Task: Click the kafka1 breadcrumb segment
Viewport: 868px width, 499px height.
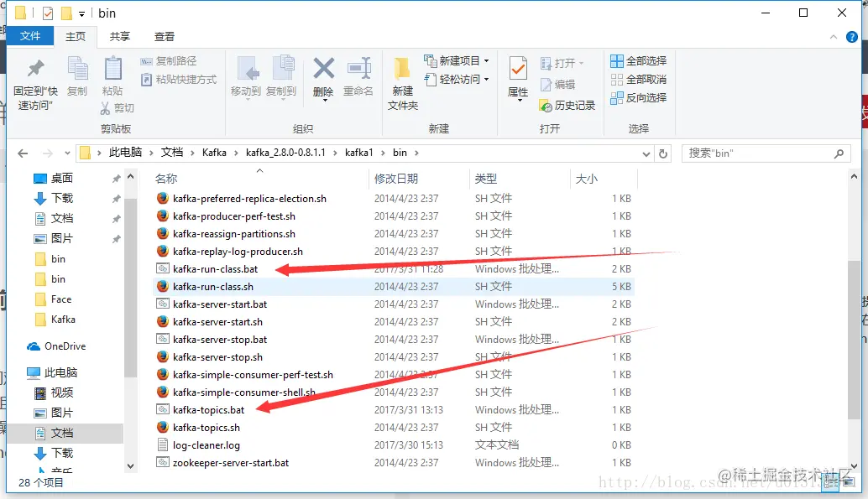Action: [358, 153]
